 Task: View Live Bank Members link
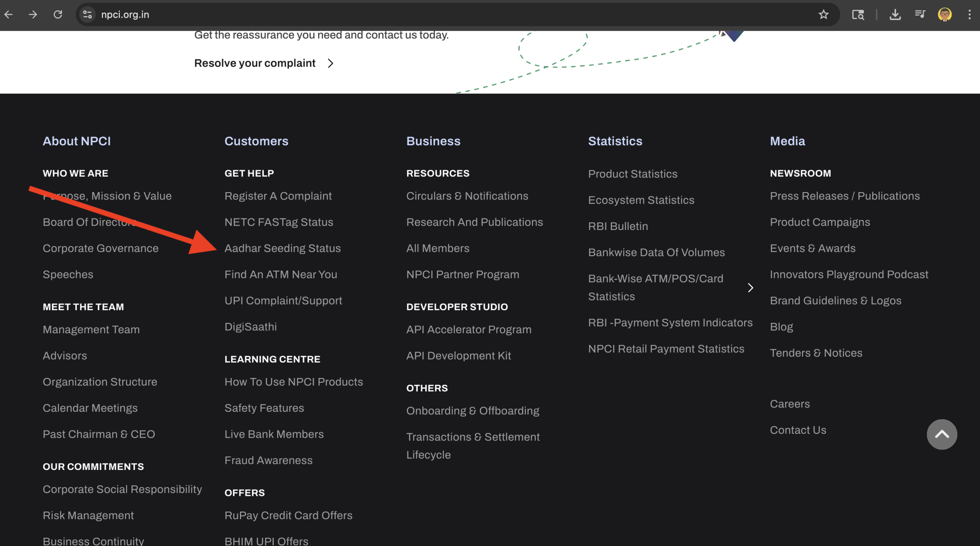point(274,434)
